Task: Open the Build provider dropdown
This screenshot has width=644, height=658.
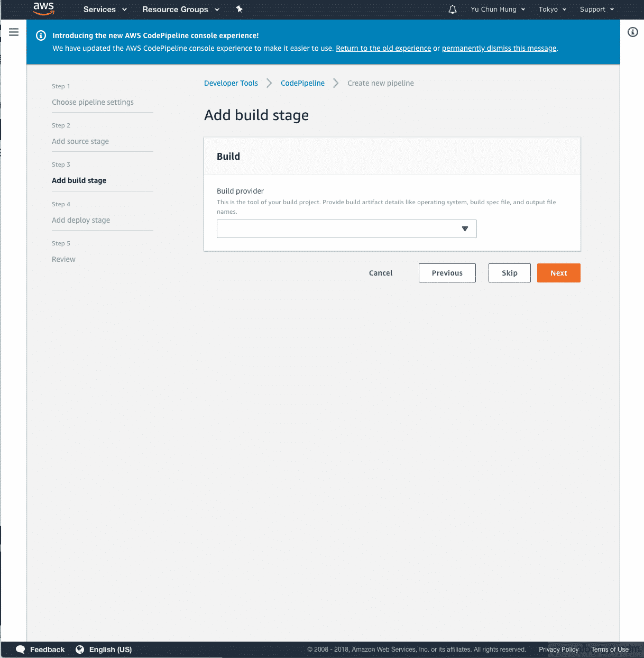Action: coord(347,229)
